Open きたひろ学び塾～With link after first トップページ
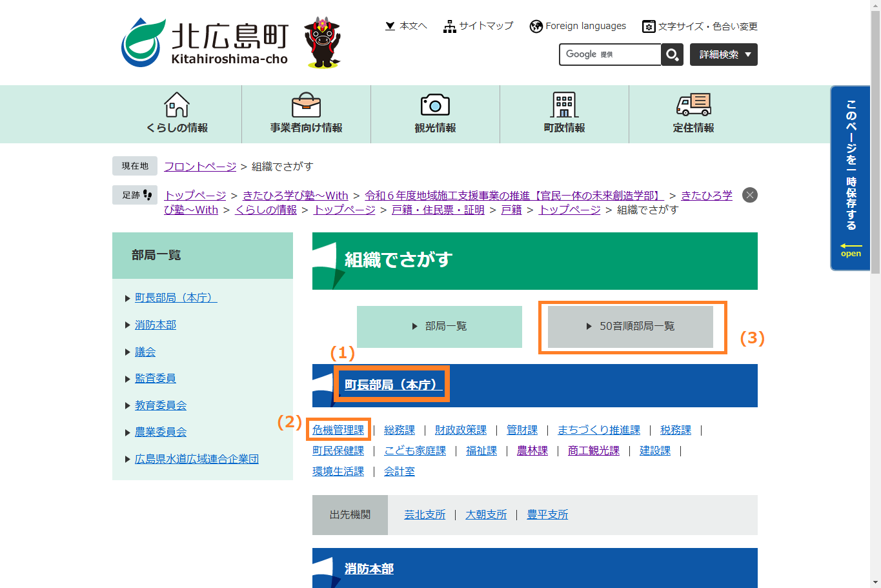 [296, 196]
